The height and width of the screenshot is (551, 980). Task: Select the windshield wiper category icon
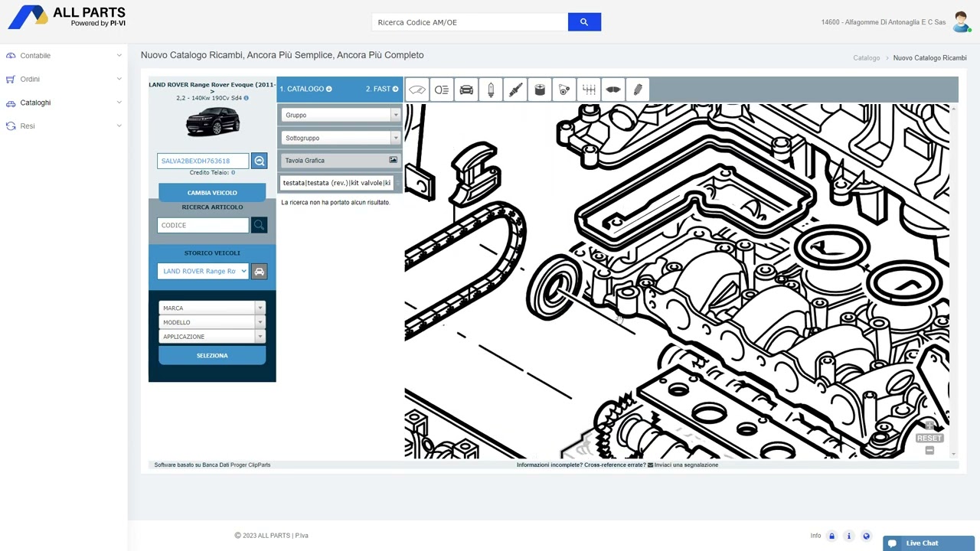[x=417, y=90]
